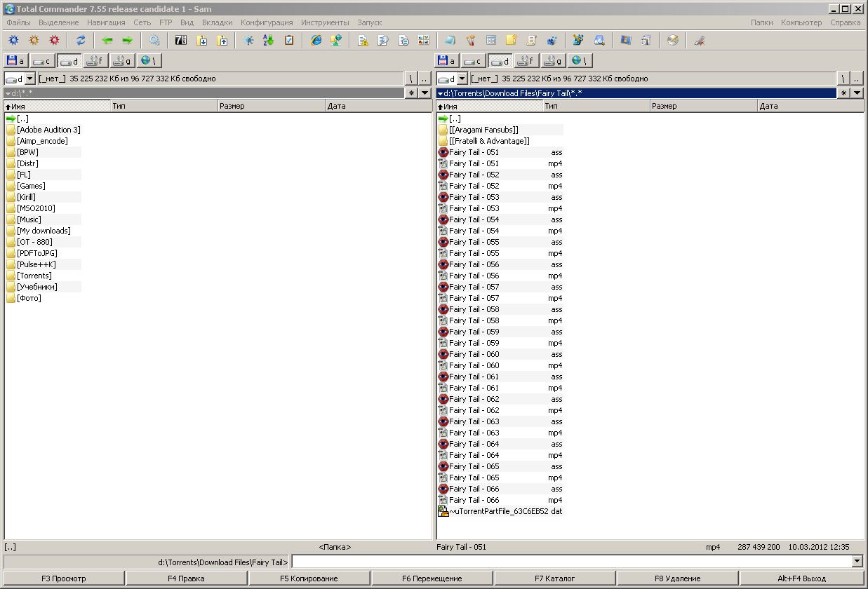The height and width of the screenshot is (589, 868).
Task: Click the A-Z sort toolbar icon
Action: (x=269, y=41)
